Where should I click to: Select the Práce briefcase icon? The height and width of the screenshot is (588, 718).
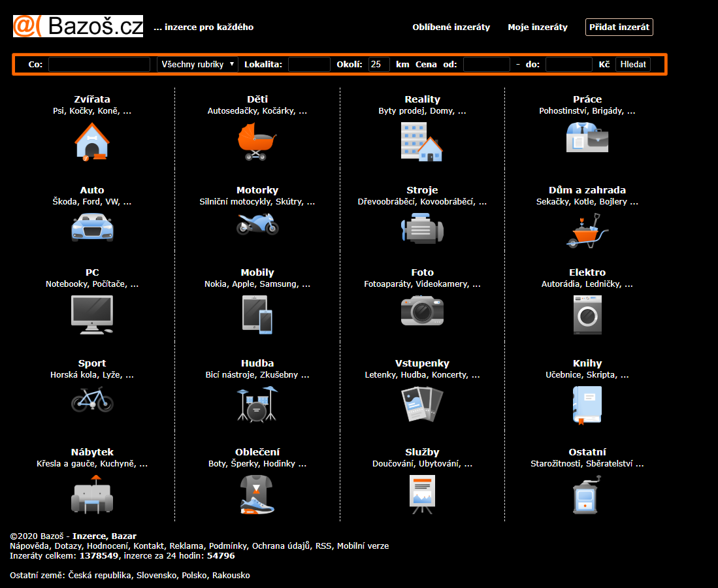coord(587,137)
